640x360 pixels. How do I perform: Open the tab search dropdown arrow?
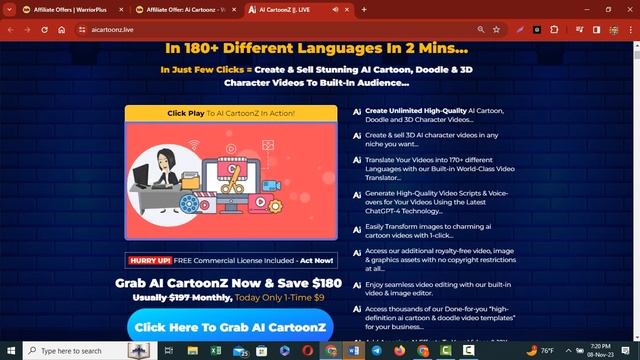(9, 9)
